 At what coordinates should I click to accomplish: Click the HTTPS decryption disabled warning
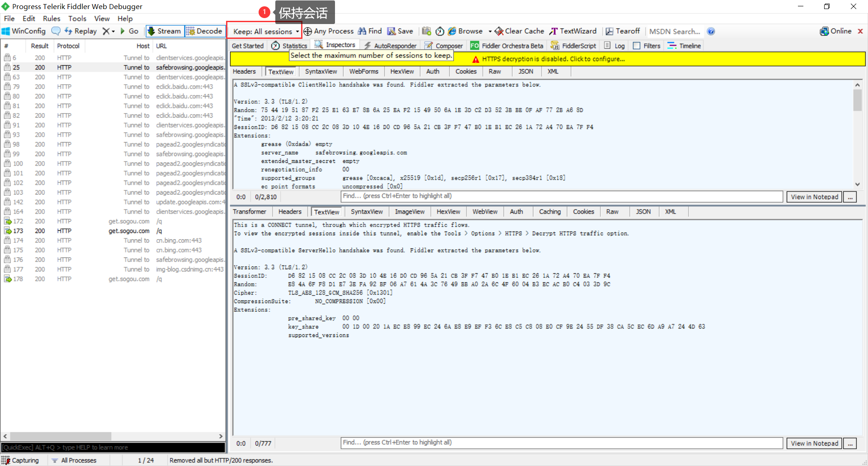pos(548,59)
